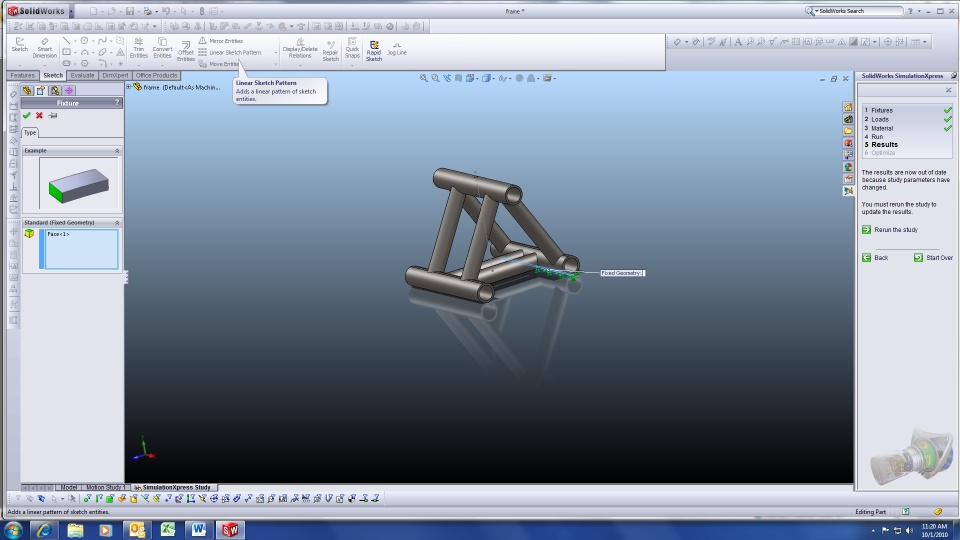
Task: Go to Run step in SimulationXpress
Action: [x=877, y=137]
